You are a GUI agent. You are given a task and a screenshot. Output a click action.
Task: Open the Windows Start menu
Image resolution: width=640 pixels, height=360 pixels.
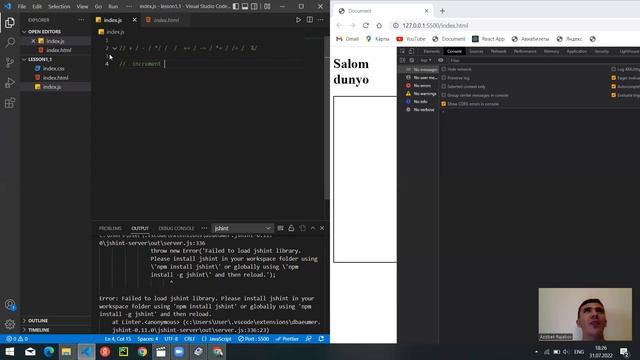[10, 351]
